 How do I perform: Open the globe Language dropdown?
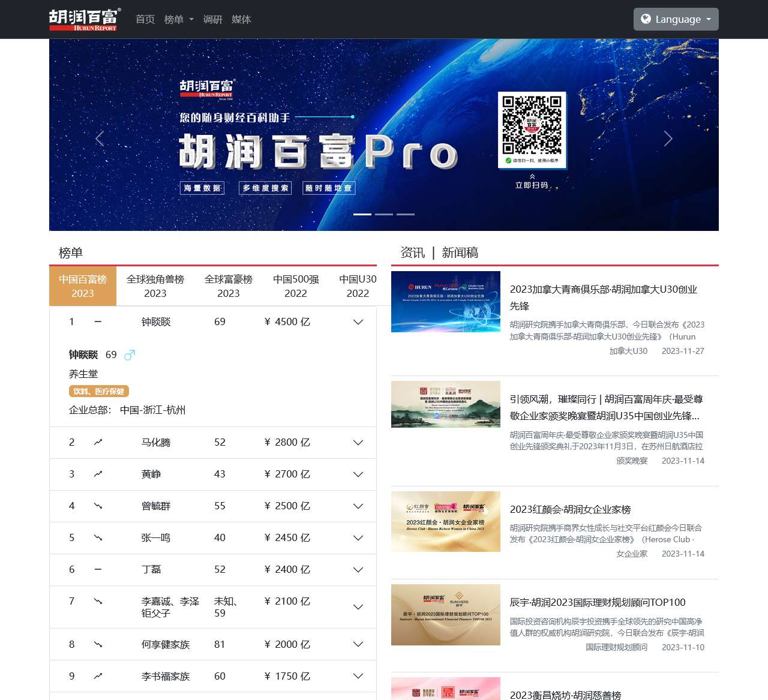point(676,19)
